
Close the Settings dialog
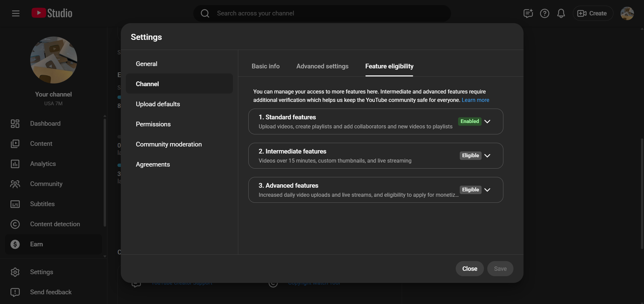469,269
